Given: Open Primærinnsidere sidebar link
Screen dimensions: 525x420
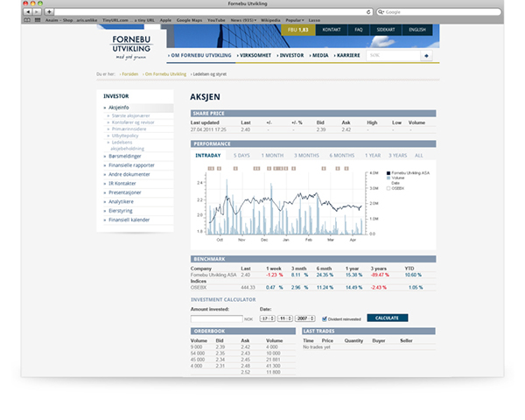Looking at the screenshot, I should pyautogui.click(x=129, y=129).
